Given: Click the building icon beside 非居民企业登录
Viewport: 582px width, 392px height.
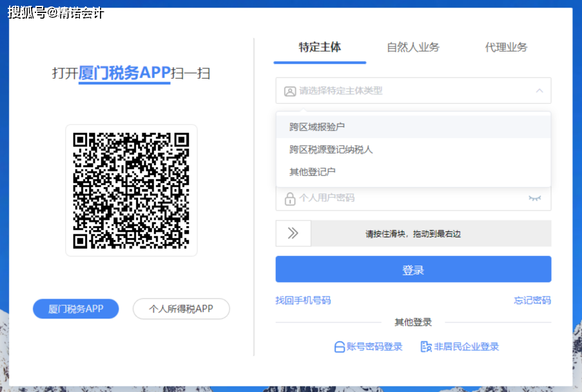Looking at the screenshot, I should pyautogui.click(x=426, y=347).
